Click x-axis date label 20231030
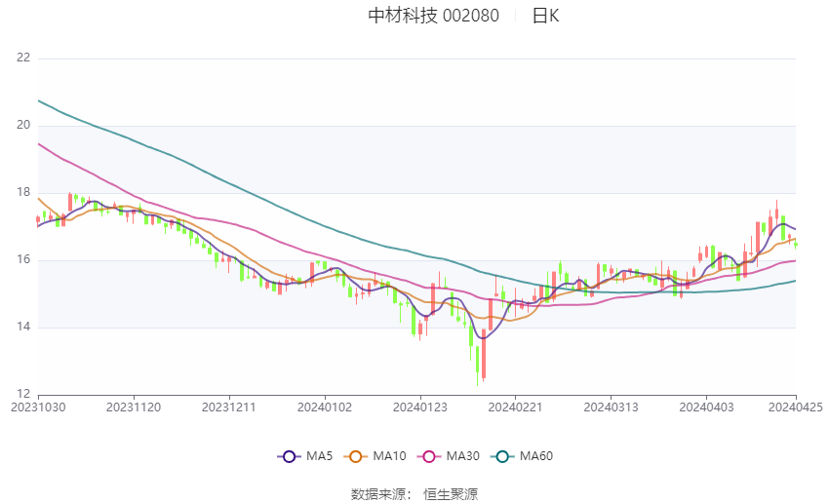The image size is (829, 504). [x=38, y=407]
